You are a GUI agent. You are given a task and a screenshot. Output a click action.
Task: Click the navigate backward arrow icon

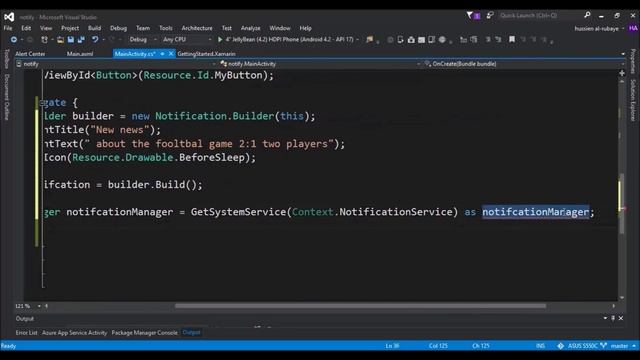click(x=14, y=40)
